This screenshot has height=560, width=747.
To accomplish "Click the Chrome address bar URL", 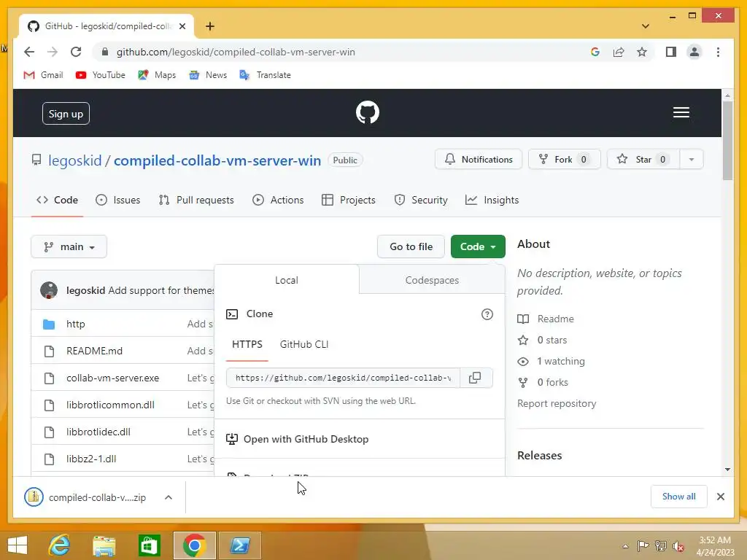I will [x=236, y=52].
